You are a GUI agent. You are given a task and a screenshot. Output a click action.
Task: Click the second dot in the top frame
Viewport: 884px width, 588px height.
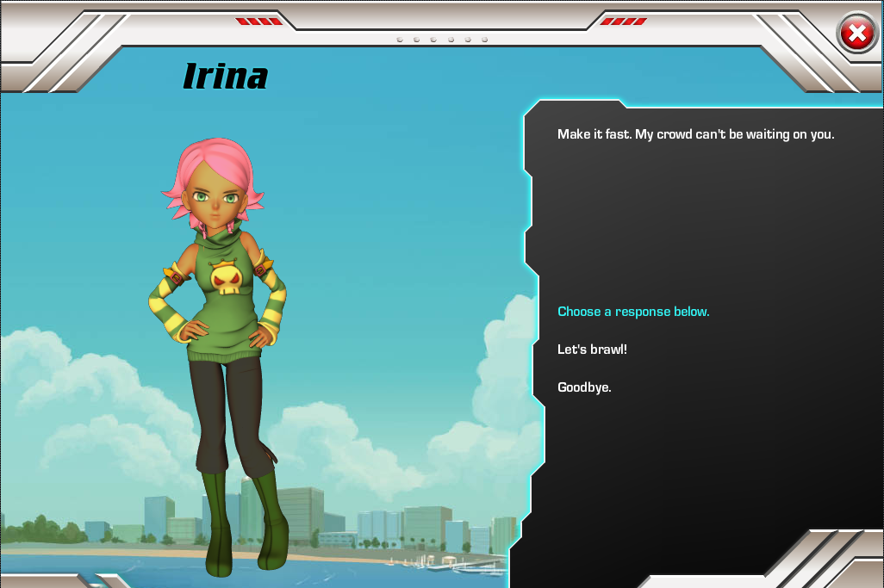(x=416, y=40)
